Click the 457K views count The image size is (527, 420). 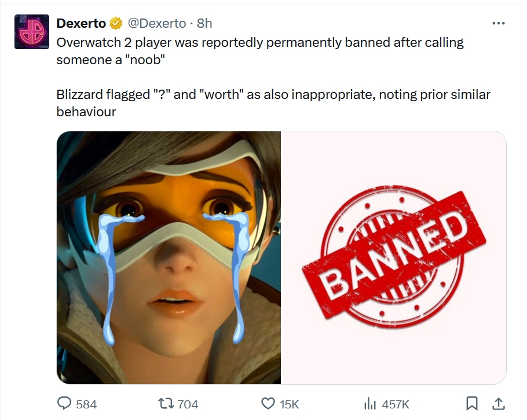tap(395, 404)
